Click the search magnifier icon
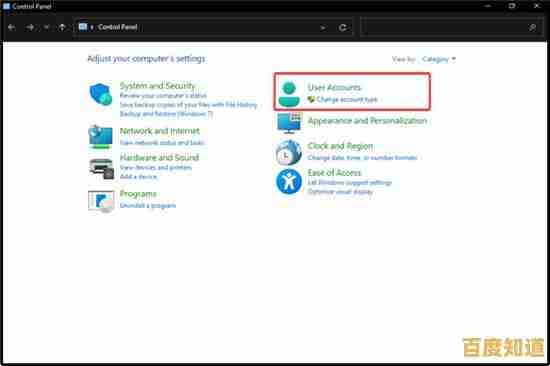 click(x=532, y=27)
